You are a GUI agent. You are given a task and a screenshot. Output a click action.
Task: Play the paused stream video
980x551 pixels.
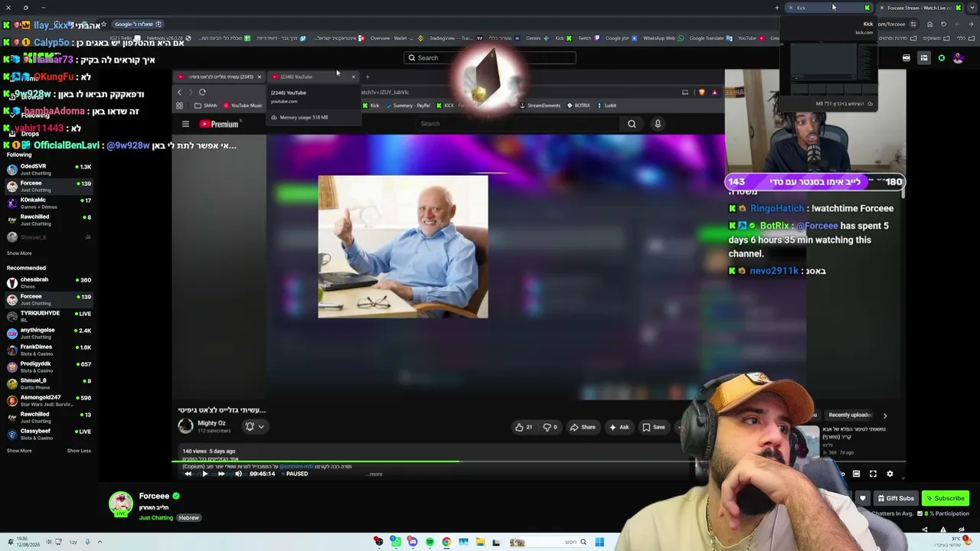[204, 474]
